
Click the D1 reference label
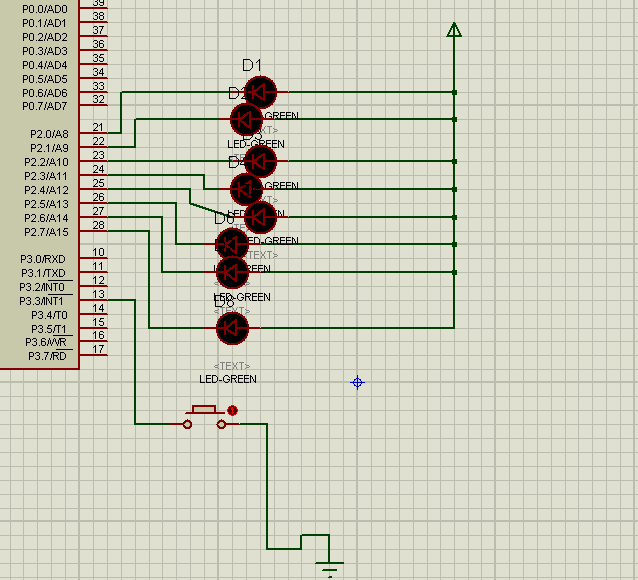[x=252, y=65]
